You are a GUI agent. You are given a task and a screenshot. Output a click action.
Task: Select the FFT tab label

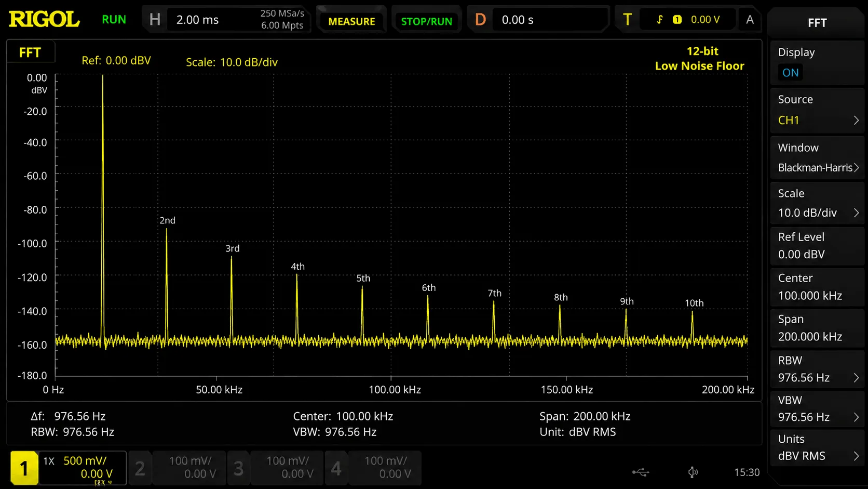pos(30,52)
